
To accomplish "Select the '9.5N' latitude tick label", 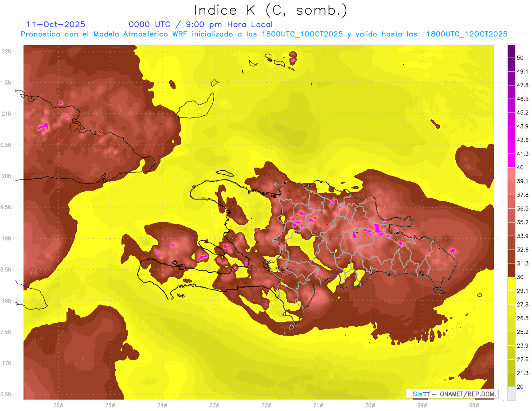I will [x=7, y=207].
